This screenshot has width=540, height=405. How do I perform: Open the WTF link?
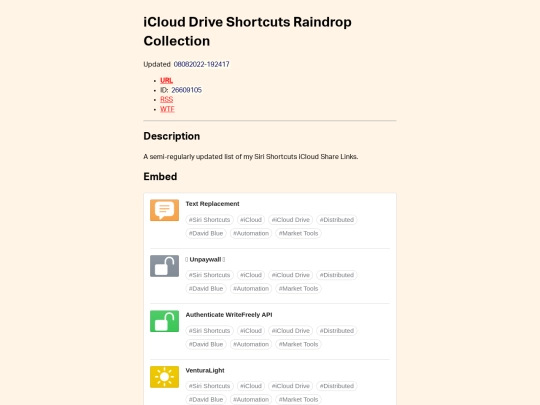167,109
